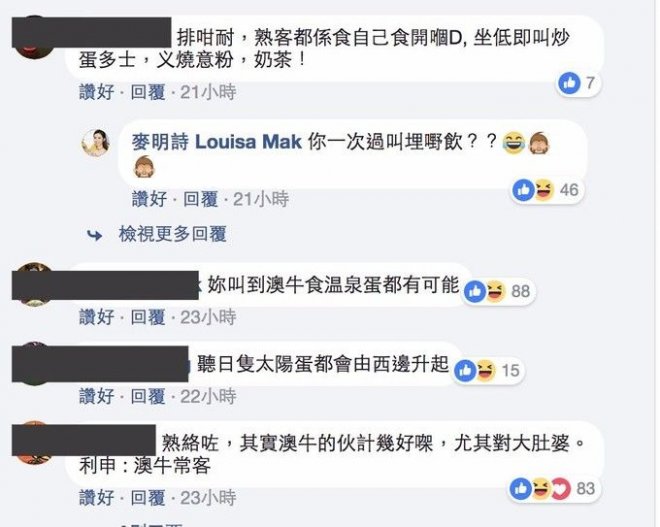Like the 澳牛常客 comment via 讚好
This screenshot has width=660, height=527.
tap(96, 498)
